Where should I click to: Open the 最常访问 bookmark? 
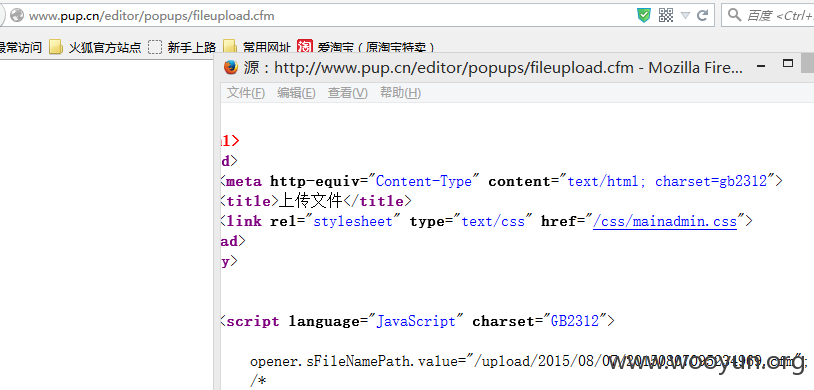pyautogui.click(x=20, y=47)
